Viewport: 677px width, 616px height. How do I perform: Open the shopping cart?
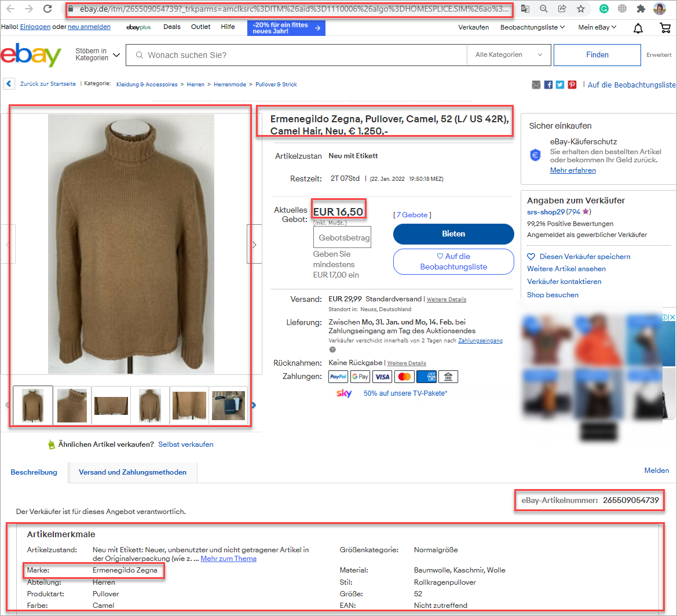coord(665,28)
